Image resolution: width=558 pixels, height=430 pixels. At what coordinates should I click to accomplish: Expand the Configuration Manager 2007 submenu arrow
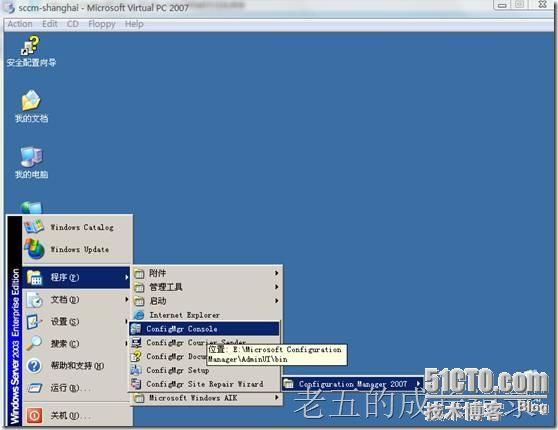point(418,384)
